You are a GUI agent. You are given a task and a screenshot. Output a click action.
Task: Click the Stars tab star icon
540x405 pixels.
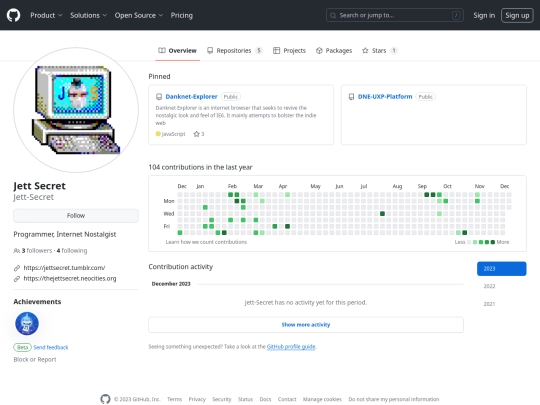(x=365, y=51)
